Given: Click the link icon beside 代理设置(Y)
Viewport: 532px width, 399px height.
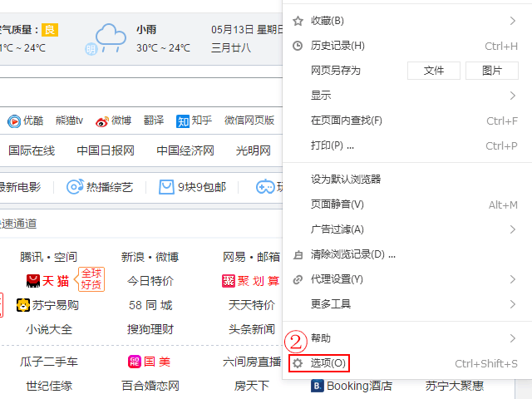Looking at the screenshot, I should (298, 279).
